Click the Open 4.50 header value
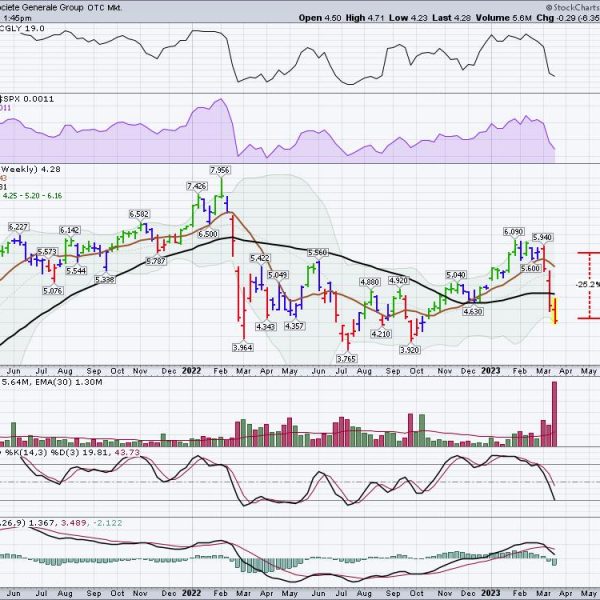Image resolution: width=600 pixels, height=600 pixels. coord(320,18)
